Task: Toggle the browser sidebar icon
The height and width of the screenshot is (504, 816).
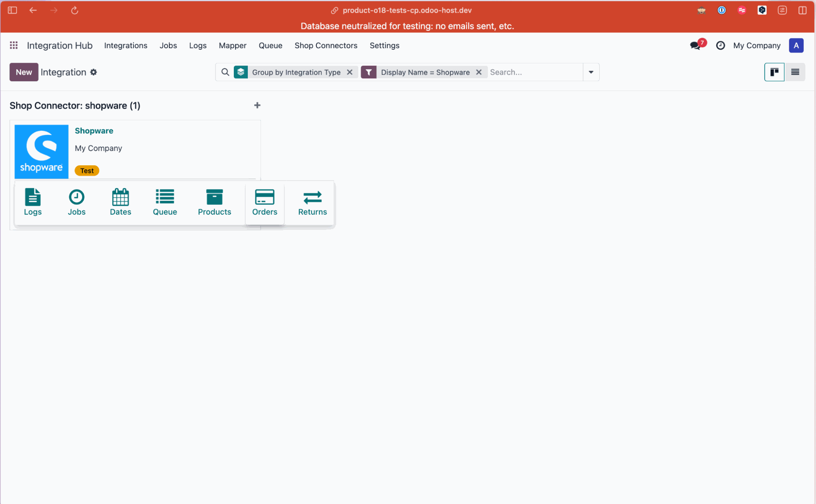Action: [x=12, y=10]
